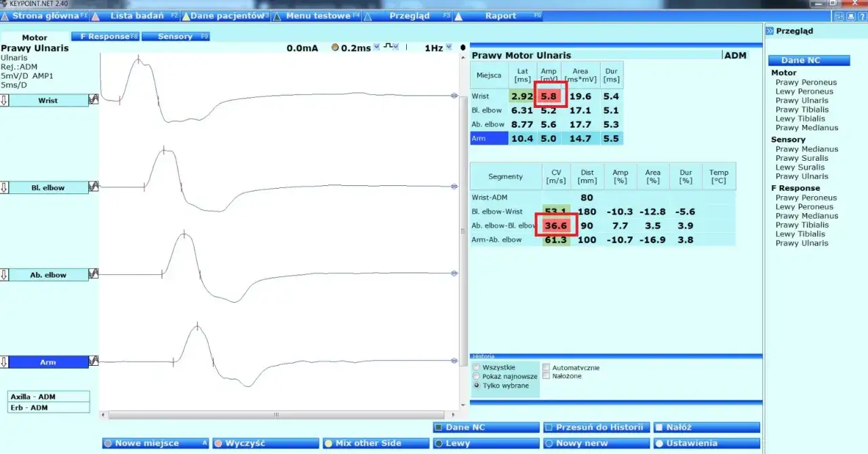Tick the Nałożone checkbox
868x454 pixels.
pos(546,376)
